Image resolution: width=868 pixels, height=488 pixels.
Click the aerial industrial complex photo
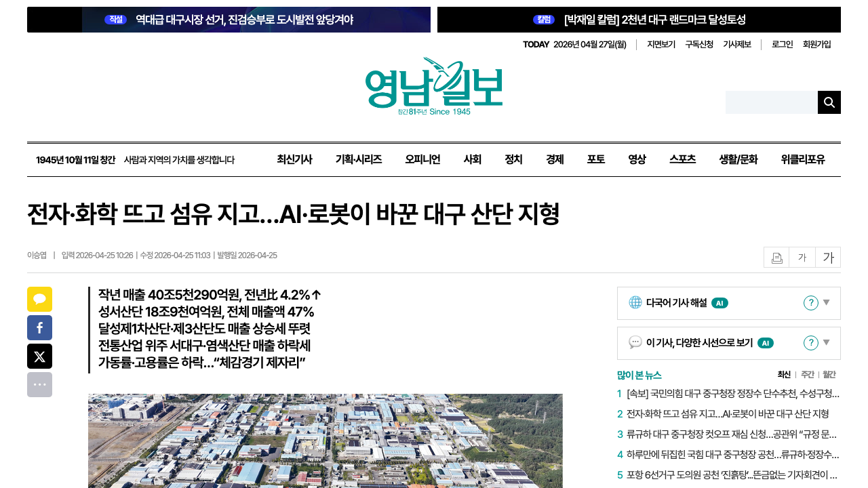[x=325, y=441]
